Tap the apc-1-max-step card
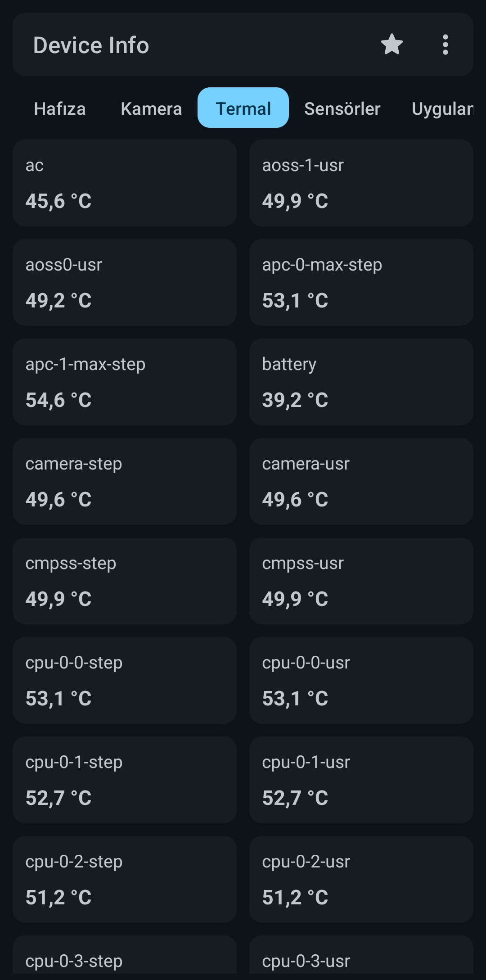The width and height of the screenshot is (486, 980). click(x=125, y=382)
